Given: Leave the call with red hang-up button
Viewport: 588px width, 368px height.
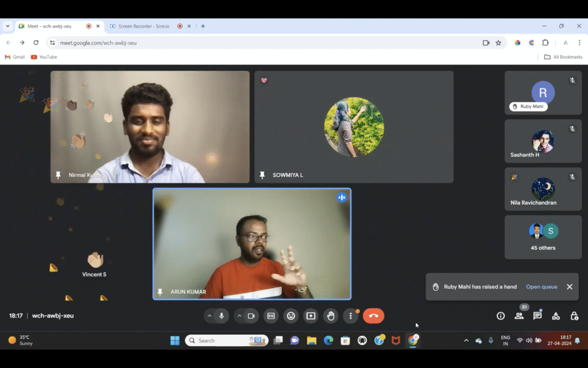Looking at the screenshot, I should 373,316.
